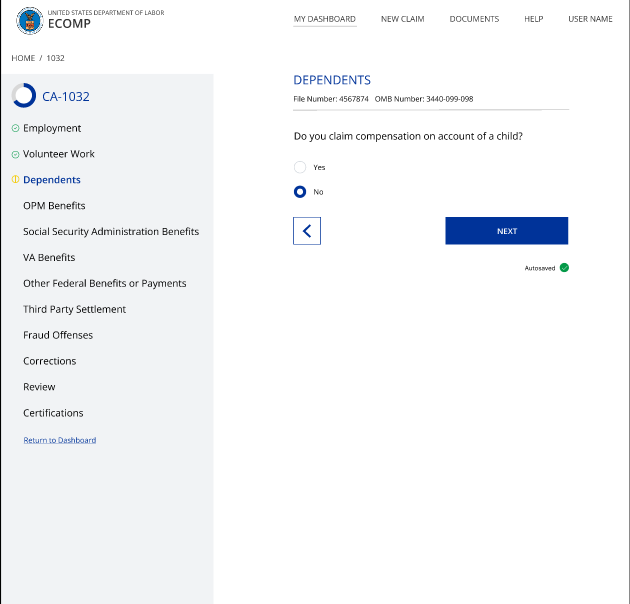Open Other Federal Benefits or Payments
The height and width of the screenshot is (604, 630).
(x=104, y=283)
